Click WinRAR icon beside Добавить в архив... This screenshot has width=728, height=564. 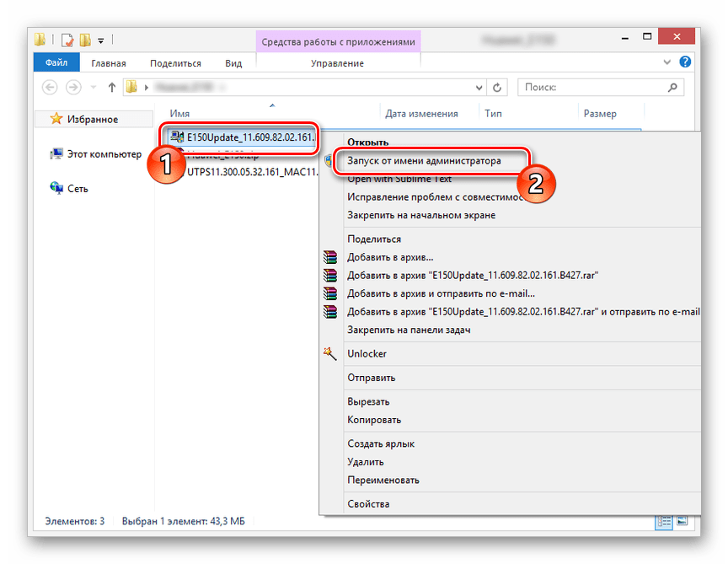click(330, 257)
